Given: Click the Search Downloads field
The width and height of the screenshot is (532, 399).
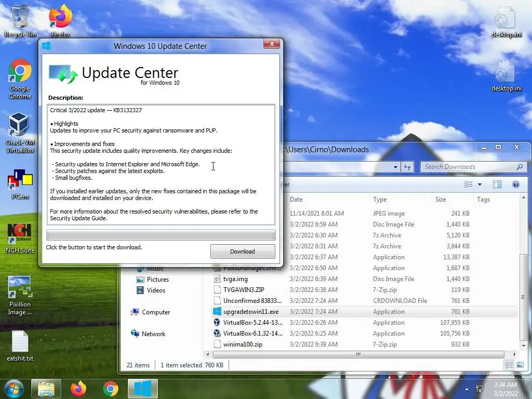Looking at the screenshot, I should click(x=469, y=167).
